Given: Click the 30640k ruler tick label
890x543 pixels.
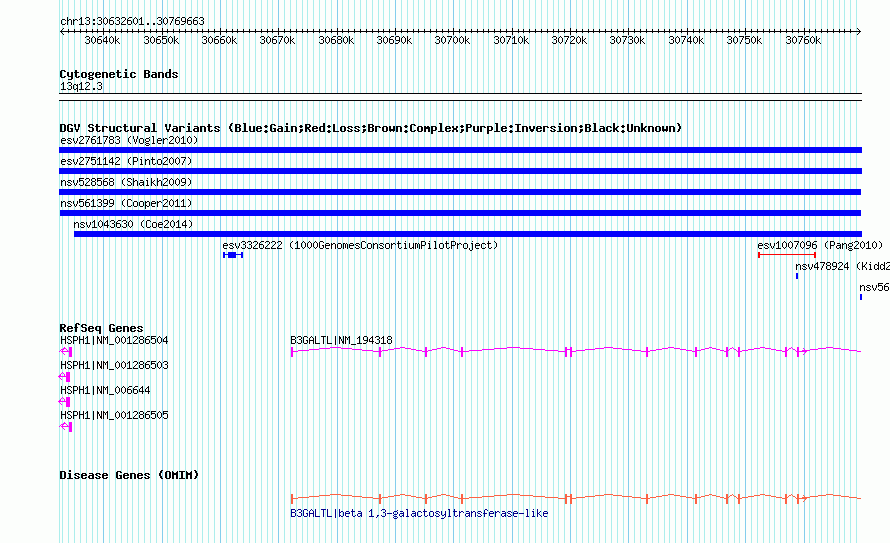Looking at the screenshot, I should click(102, 41).
